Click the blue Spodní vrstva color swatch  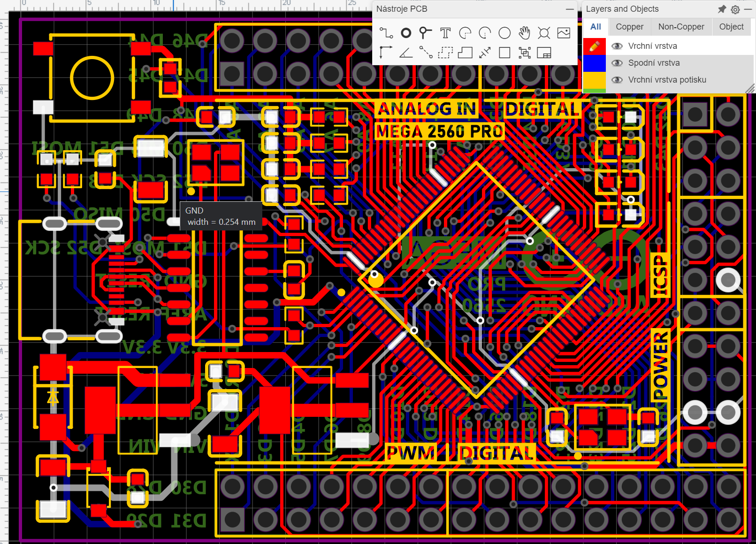click(x=594, y=63)
